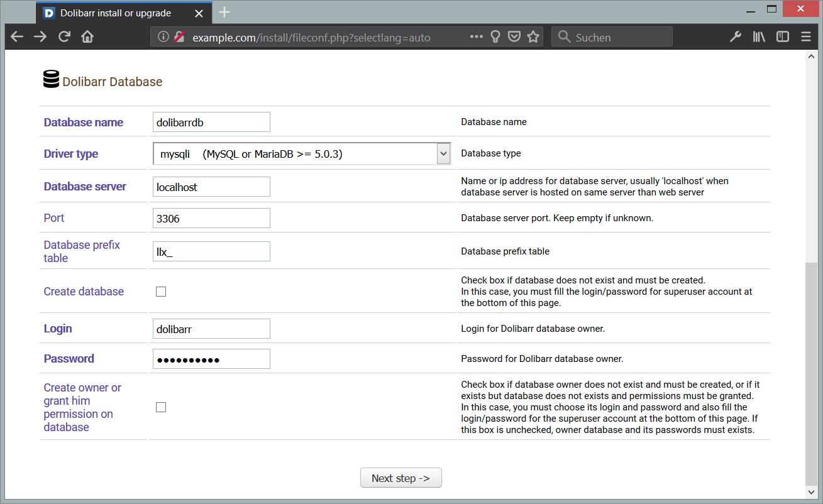Click the 'Database type' description
This screenshot has height=504, width=823.
[x=491, y=153]
